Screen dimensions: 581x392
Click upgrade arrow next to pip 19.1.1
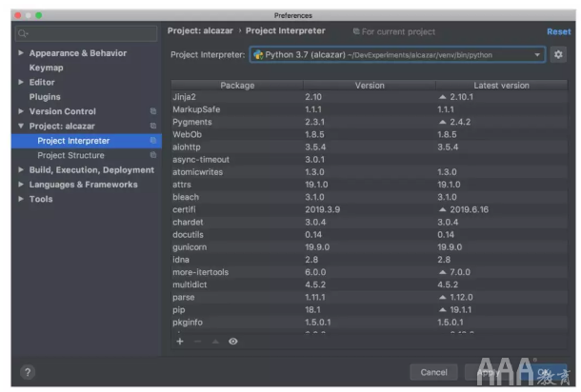click(442, 309)
